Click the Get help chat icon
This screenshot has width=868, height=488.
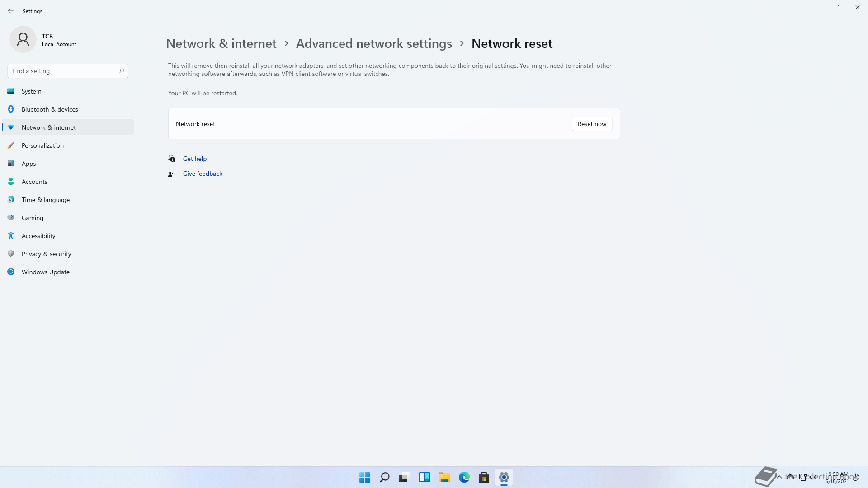(x=172, y=159)
